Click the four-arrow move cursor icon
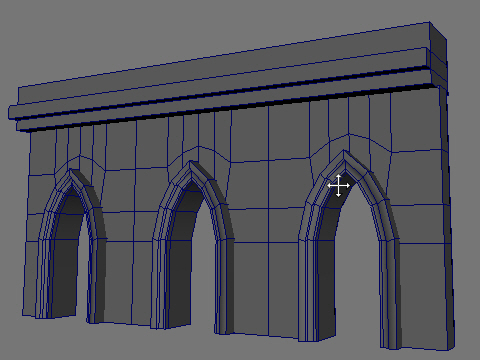Viewport: 480px width, 360px height. 338,185
